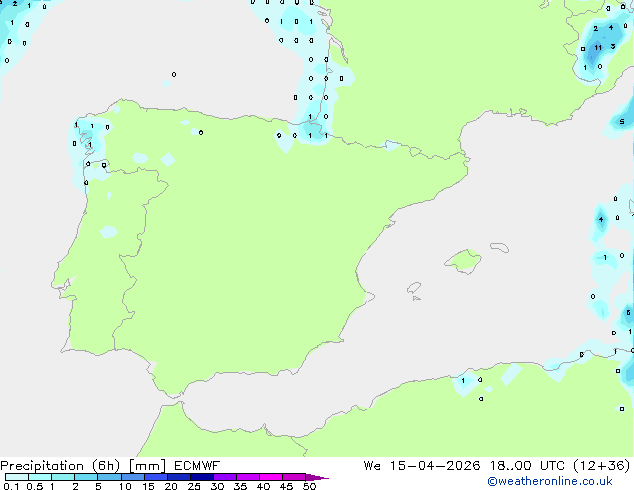Click the '25' legend scale label

pos(194,486)
